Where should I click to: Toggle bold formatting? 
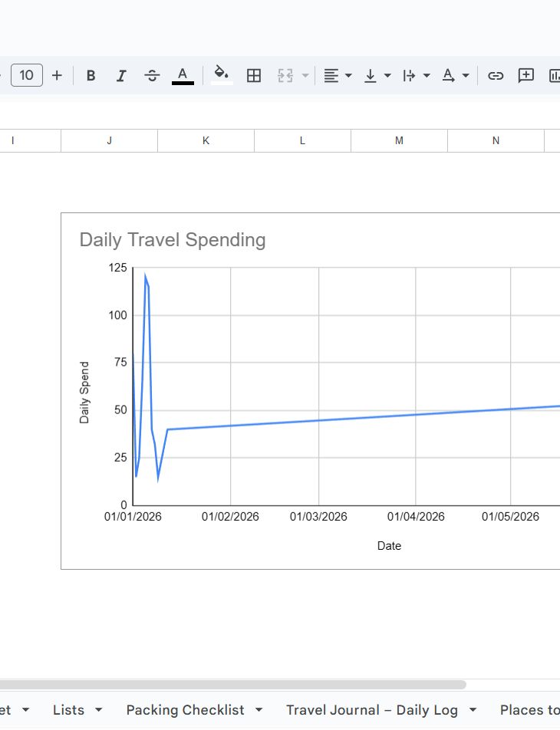coord(91,75)
